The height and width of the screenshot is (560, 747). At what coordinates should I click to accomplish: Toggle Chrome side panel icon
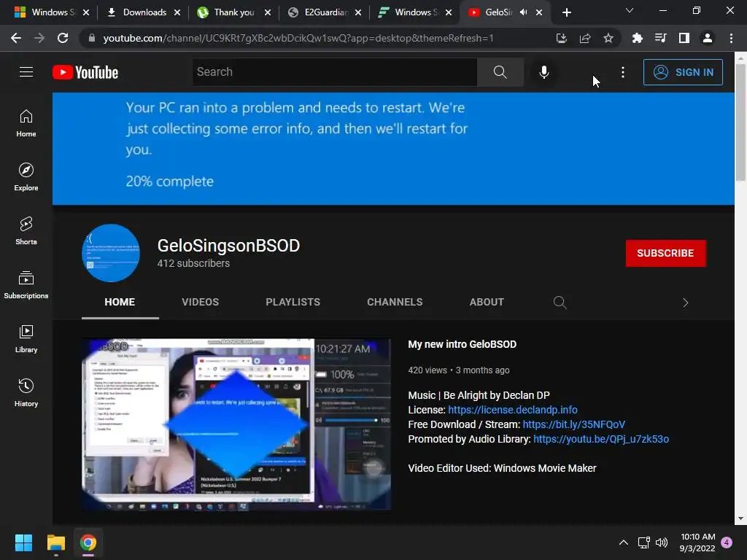(684, 38)
